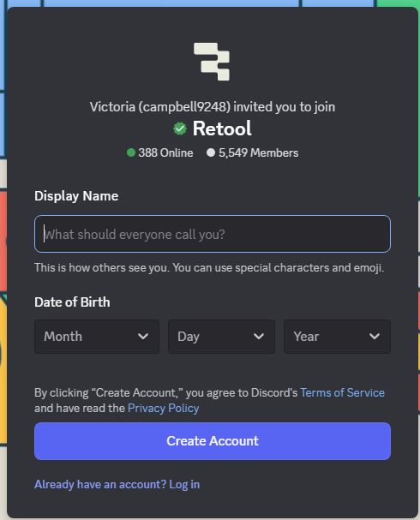Click the gray members status dot
Screen dimensions: 420x520
(211, 152)
